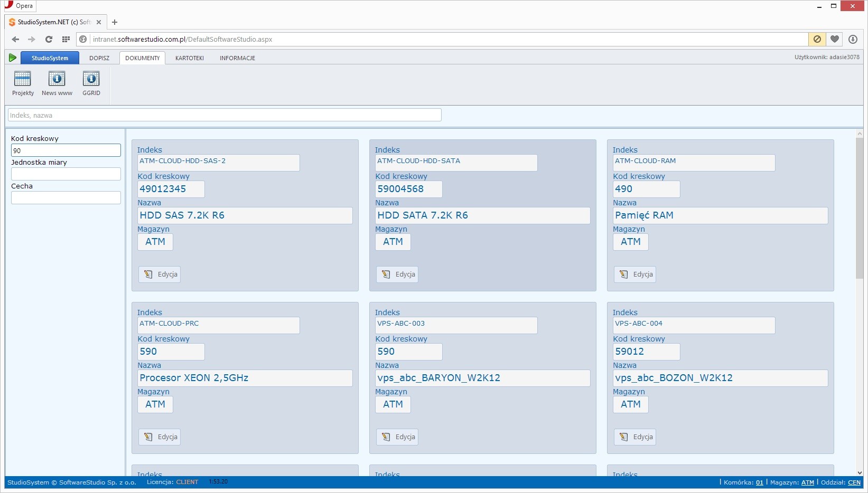Click the Magazyn ATM link in status bar
Image resolution: width=868 pixels, height=493 pixels.
807,482
